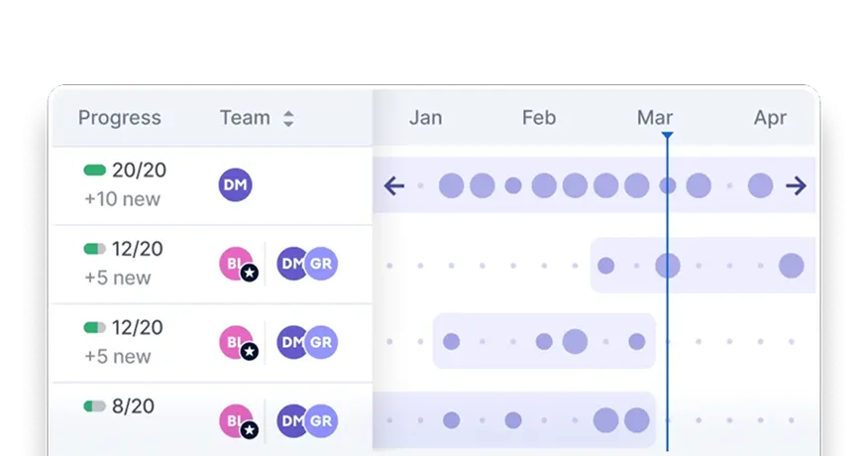Image resolution: width=868 pixels, height=456 pixels.
Task: Click the Team column header
Action: 245,117
